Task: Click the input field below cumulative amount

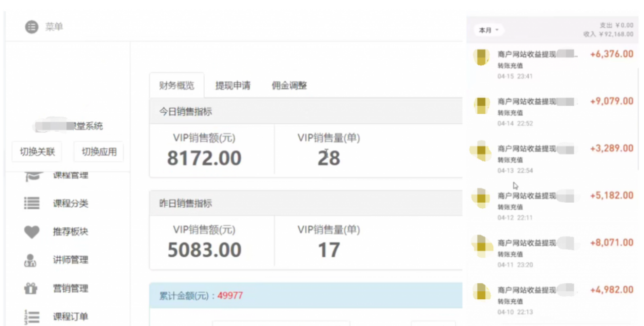Action: click(281, 323)
